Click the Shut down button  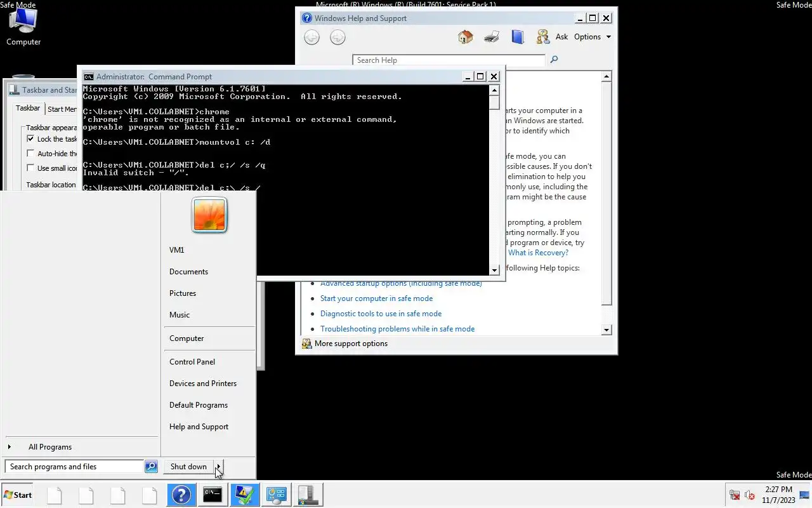coord(188,467)
